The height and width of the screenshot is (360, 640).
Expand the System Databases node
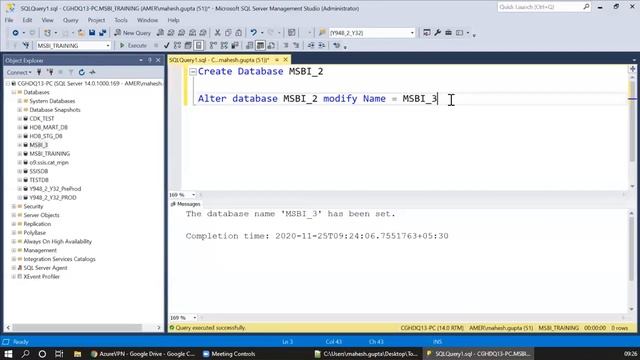click(x=19, y=101)
